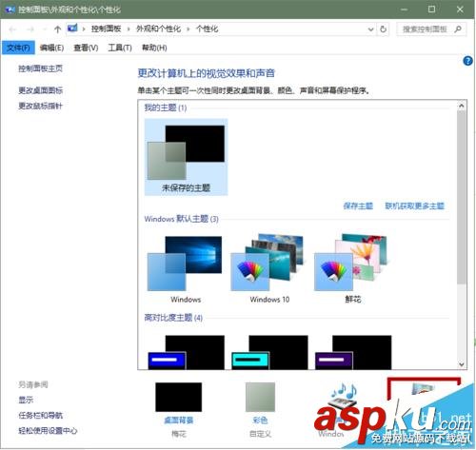The width and height of the screenshot is (476, 450).
Task: Minimize the personalization window
Action: pos(404,10)
